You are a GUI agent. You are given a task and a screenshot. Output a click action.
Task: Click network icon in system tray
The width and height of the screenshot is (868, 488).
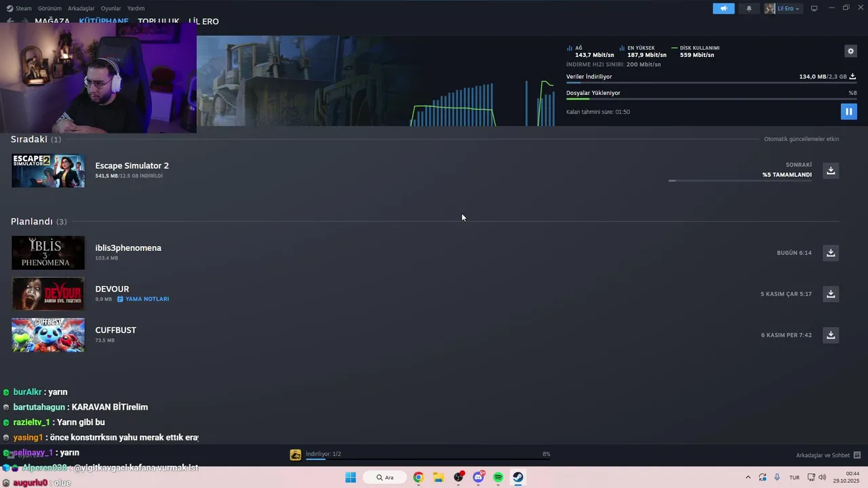(x=811, y=477)
